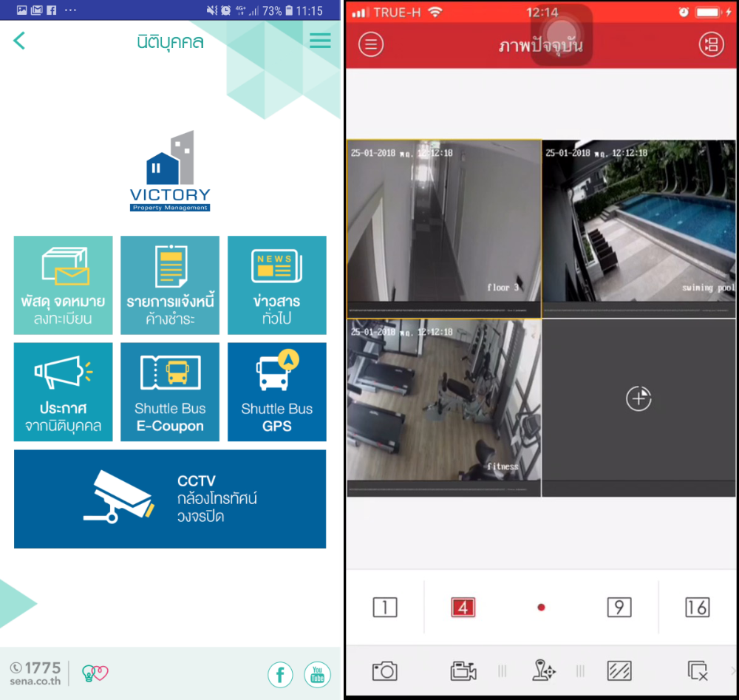Go back using the left chevron

click(x=19, y=41)
